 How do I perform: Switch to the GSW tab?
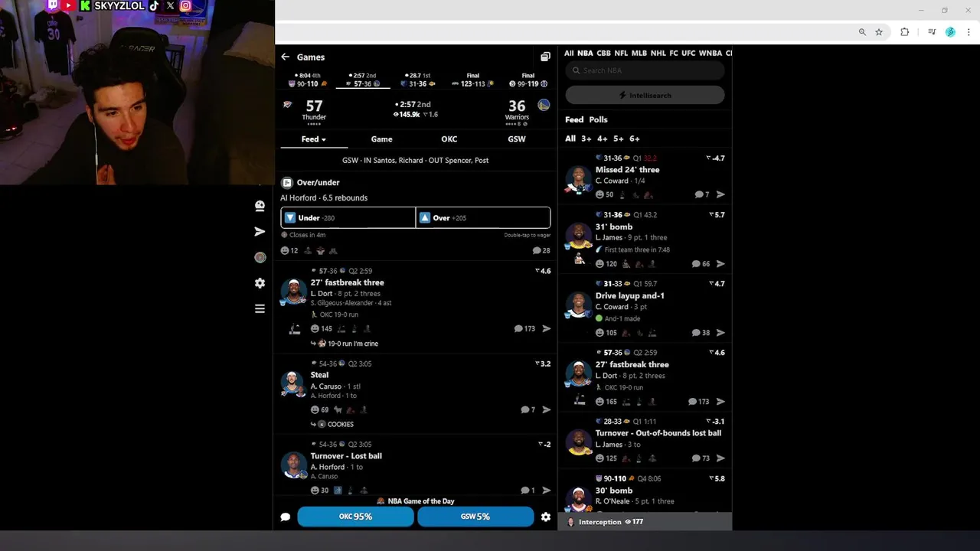517,139
